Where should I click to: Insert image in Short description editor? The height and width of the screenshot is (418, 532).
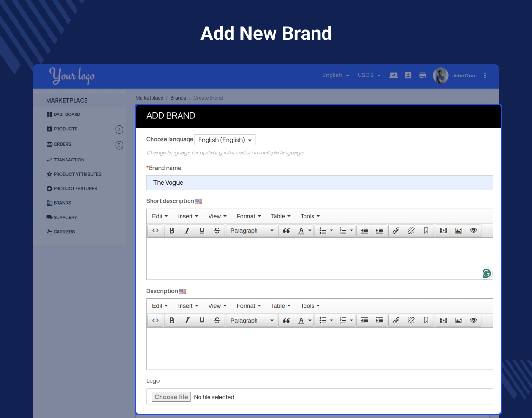click(x=458, y=231)
